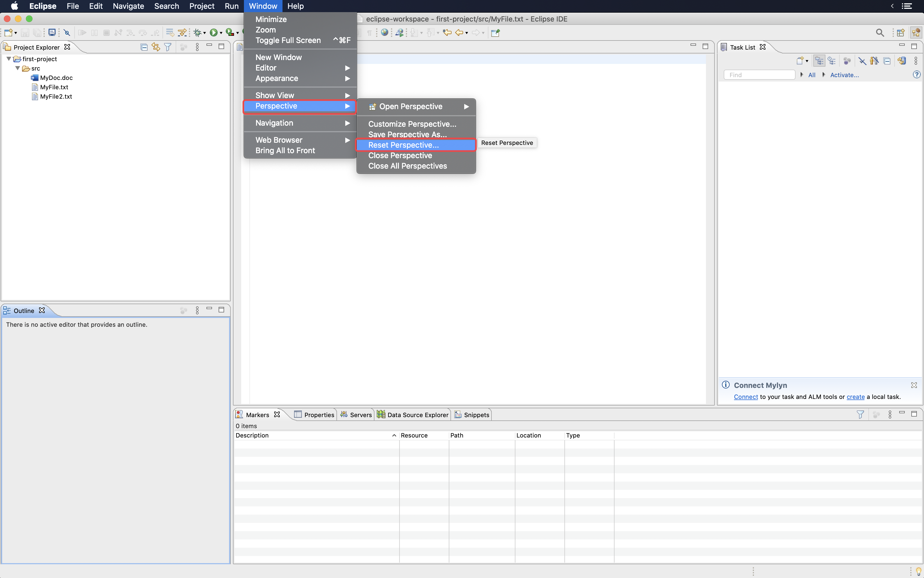Switch to the Servers tab

pos(356,415)
